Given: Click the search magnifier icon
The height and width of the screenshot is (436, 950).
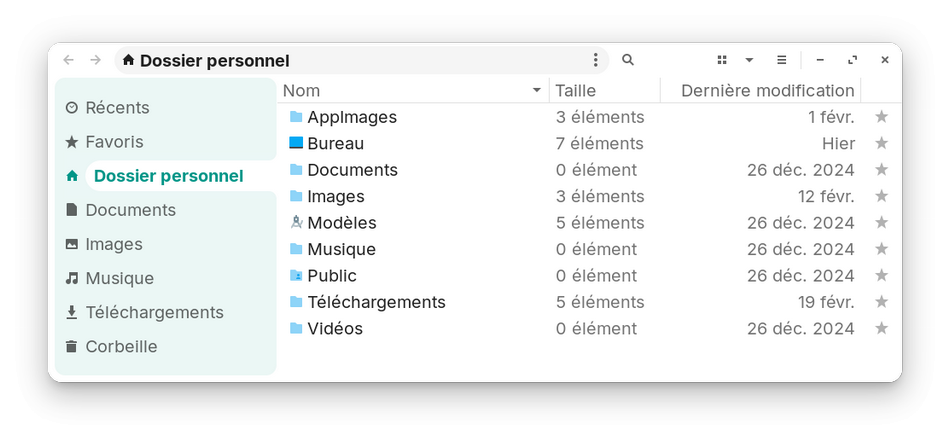Looking at the screenshot, I should point(628,60).
